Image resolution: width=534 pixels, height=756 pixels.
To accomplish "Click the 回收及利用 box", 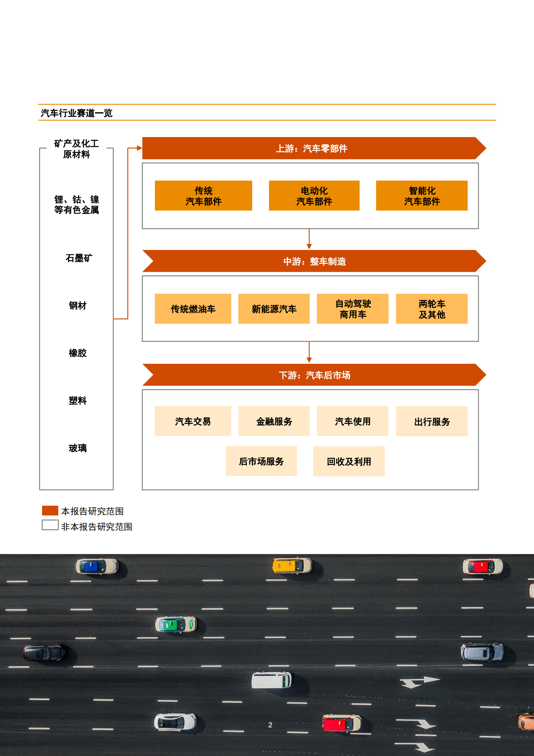I will [349, 462].
